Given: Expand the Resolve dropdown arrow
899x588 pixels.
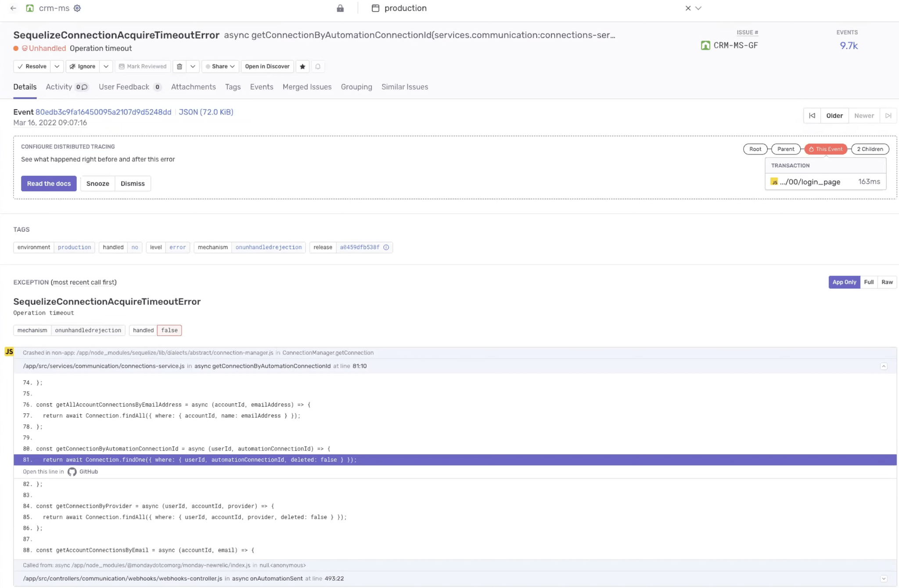Looking at the screenshot, I should [57, 67].
